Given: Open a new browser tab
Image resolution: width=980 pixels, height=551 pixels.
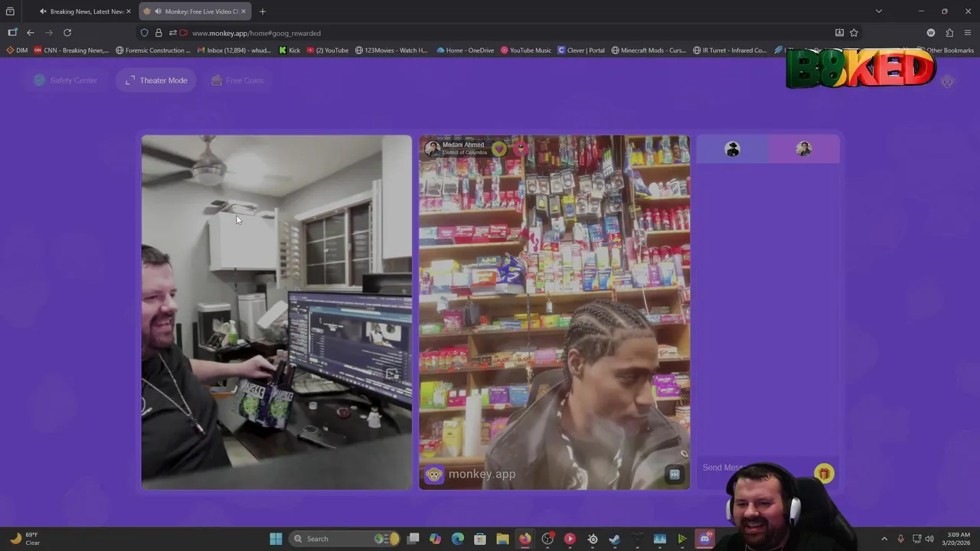Looking at the screenshot, I should [x=263, y=11].
